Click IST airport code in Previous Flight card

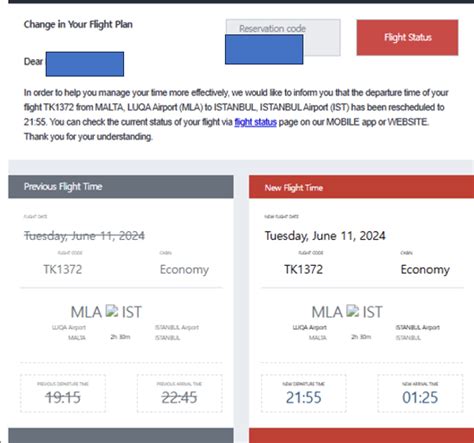(x=132, y=312)
